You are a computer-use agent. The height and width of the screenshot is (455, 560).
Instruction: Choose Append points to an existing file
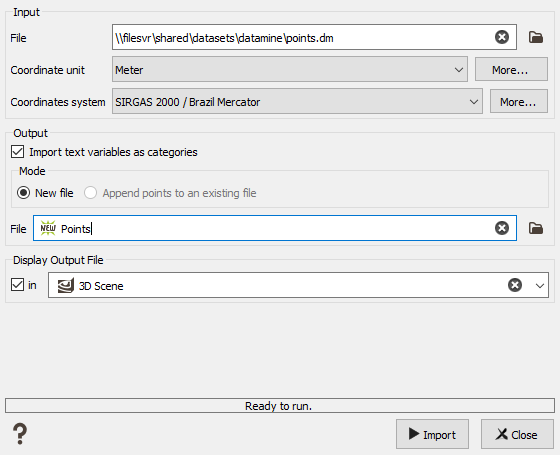pos(90,193)
